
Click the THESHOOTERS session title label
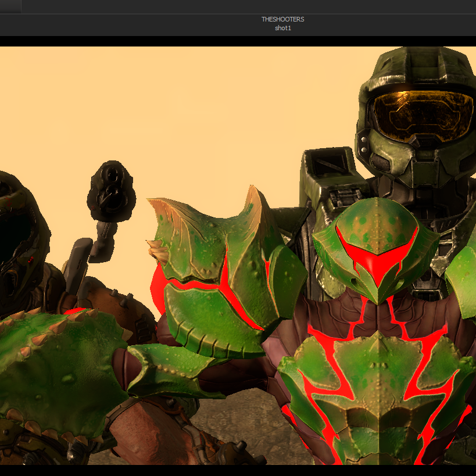click(x=282, y=19)
